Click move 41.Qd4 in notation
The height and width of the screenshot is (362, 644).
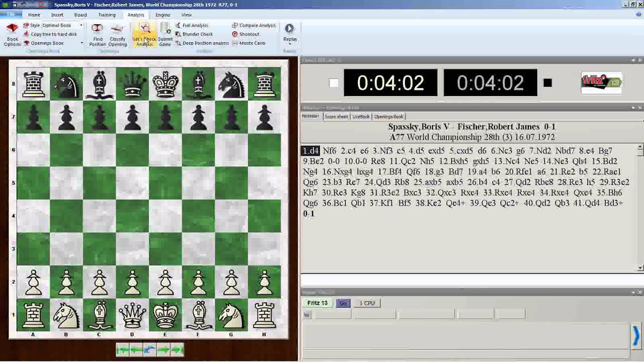[x=588, y=203]
